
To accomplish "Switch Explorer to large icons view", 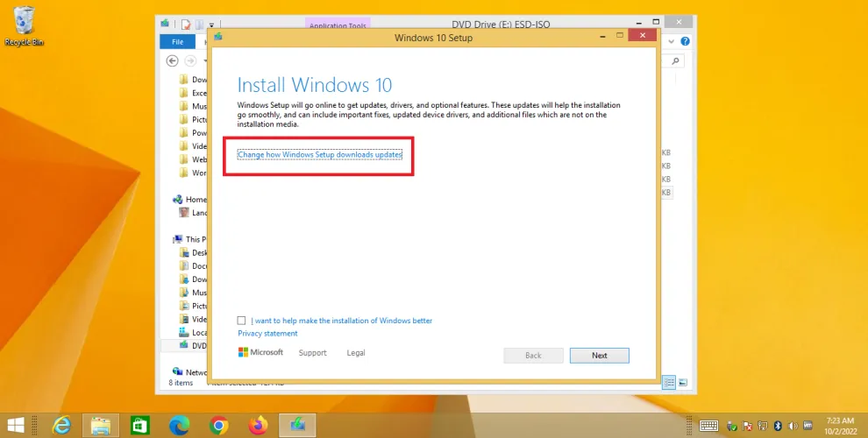I will 683,383.
